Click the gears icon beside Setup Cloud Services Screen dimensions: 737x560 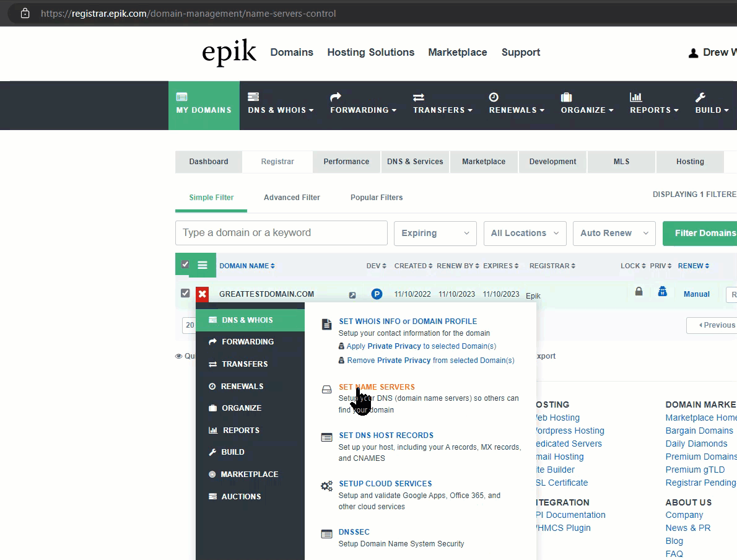click(326, 486)
